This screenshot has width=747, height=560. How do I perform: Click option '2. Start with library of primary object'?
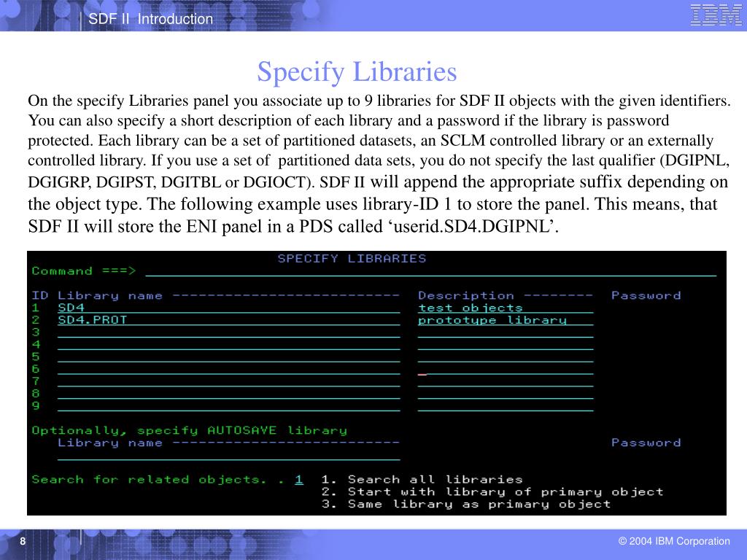point(492,492)
